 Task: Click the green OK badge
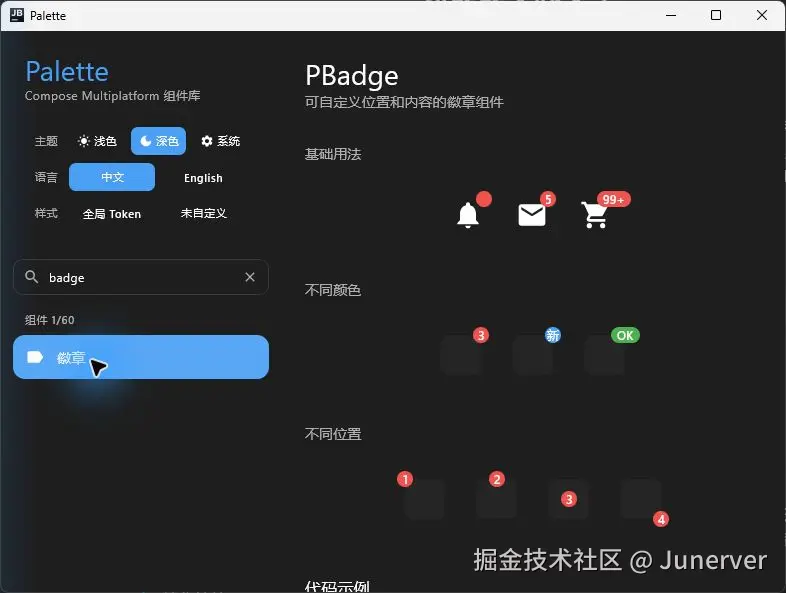(625, 335)
